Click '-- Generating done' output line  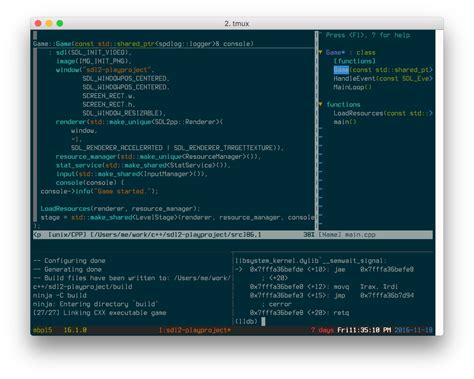(x=67, y=269)
